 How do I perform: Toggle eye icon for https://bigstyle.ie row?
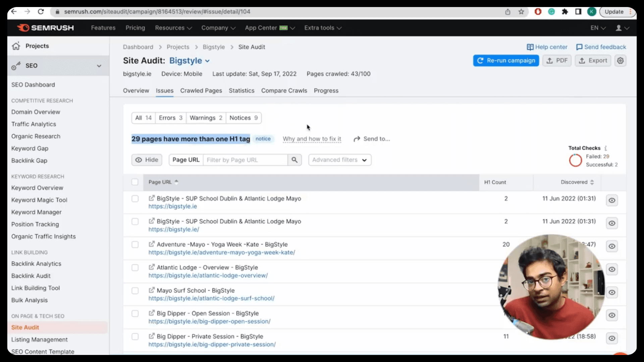[x=612, y=200]
